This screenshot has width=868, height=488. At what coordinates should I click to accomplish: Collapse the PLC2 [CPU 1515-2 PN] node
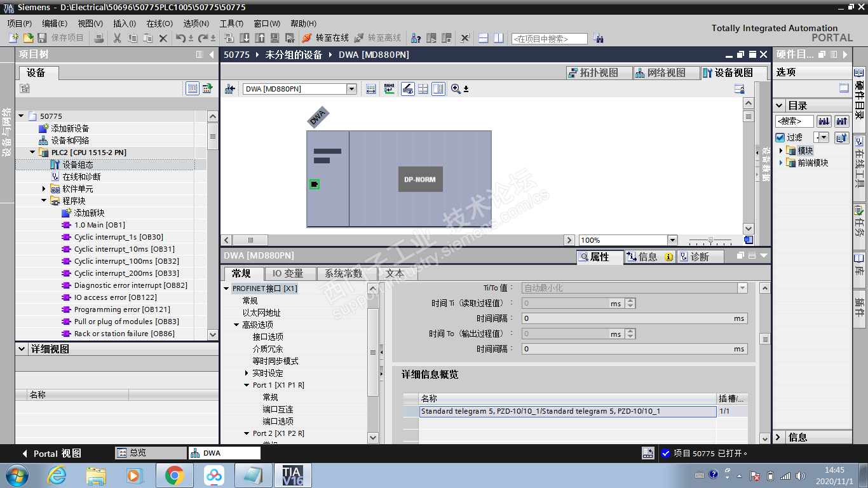(x=33, y=152)
